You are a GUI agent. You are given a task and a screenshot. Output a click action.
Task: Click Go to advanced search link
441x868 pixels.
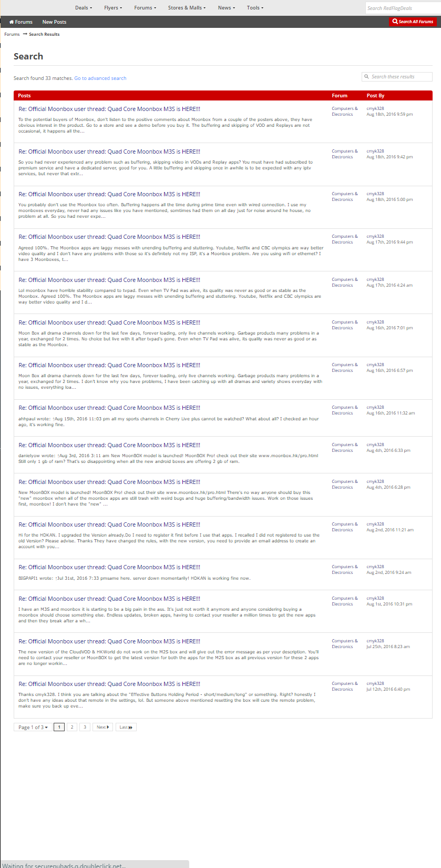coord(100,78)
